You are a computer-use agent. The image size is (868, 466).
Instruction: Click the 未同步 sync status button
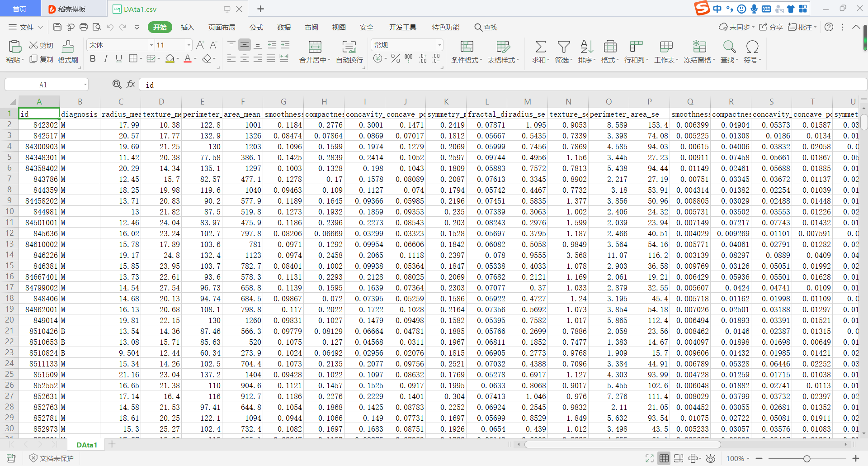tap(736, 27)
